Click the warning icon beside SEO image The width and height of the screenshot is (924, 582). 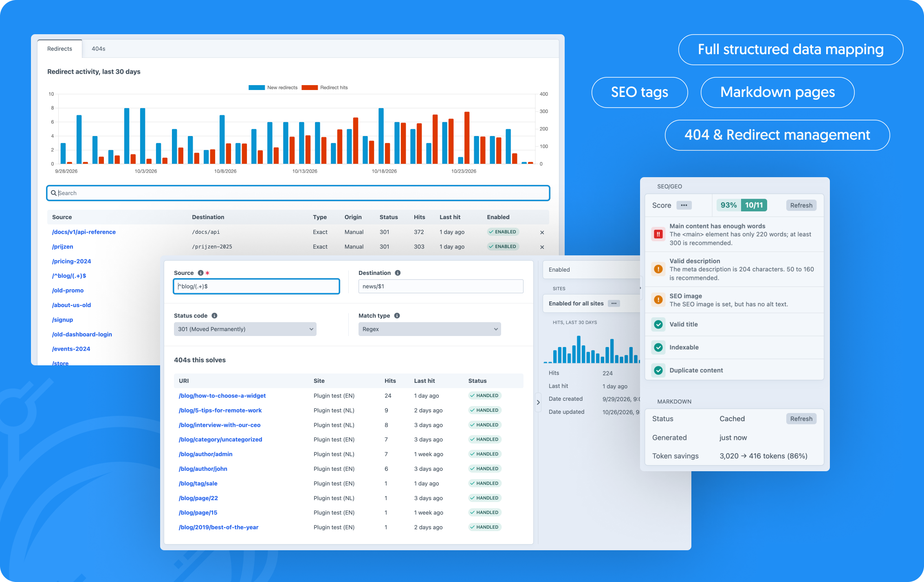(658, 300)
